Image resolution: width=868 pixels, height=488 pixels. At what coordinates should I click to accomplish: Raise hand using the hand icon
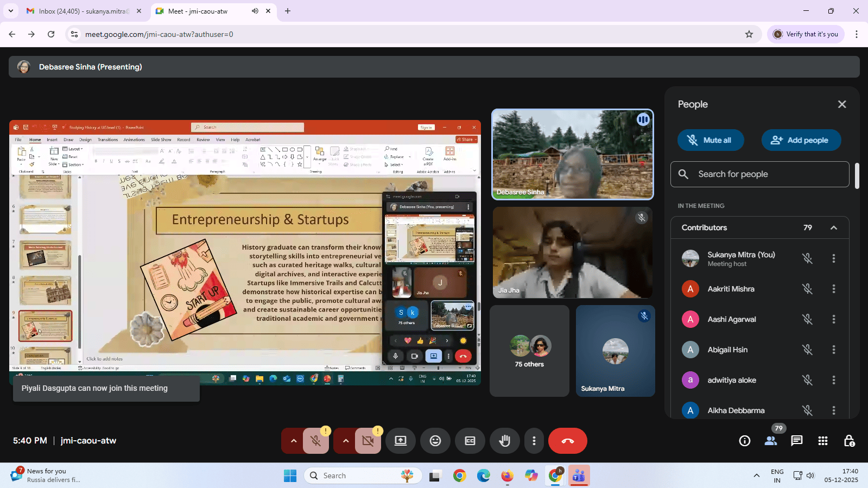(x=504, y=441)
